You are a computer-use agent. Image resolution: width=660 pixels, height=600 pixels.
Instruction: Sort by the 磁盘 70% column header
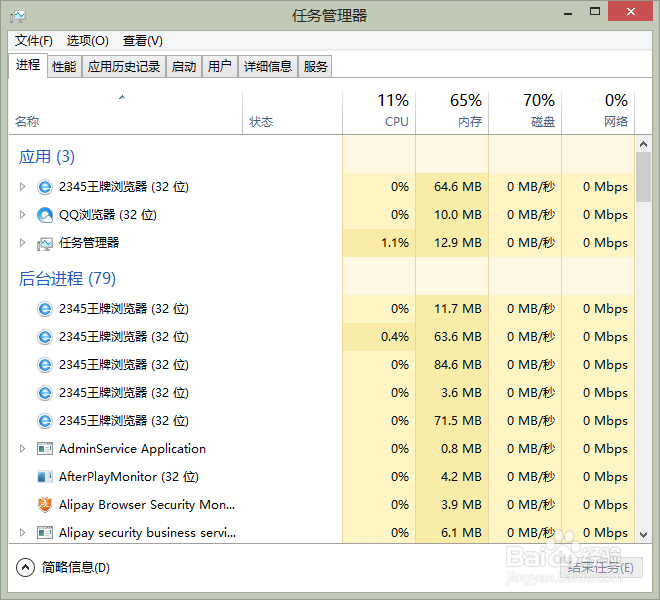click(x=525, y=113)
